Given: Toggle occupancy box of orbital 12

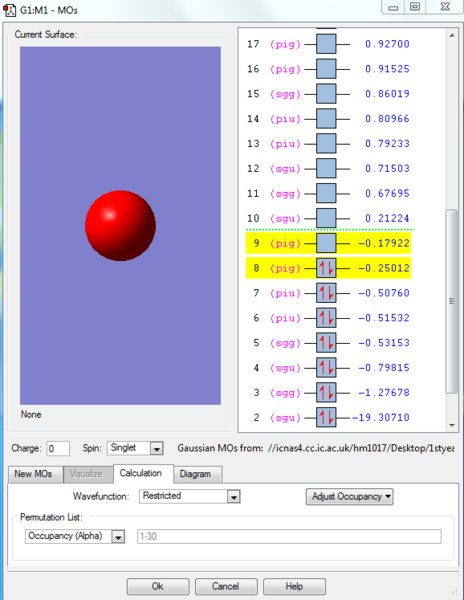Looking at the screenshot, I should [x=326, y=168].
